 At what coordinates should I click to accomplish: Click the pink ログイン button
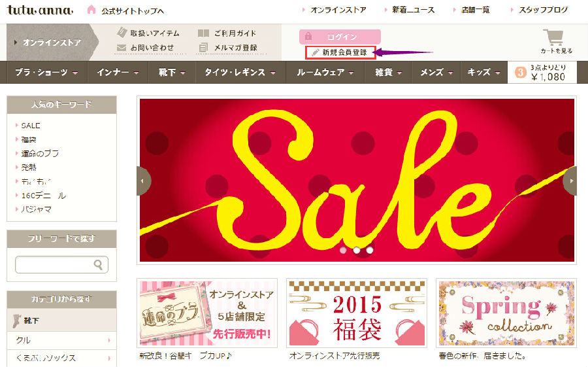[x=340, y=37]
